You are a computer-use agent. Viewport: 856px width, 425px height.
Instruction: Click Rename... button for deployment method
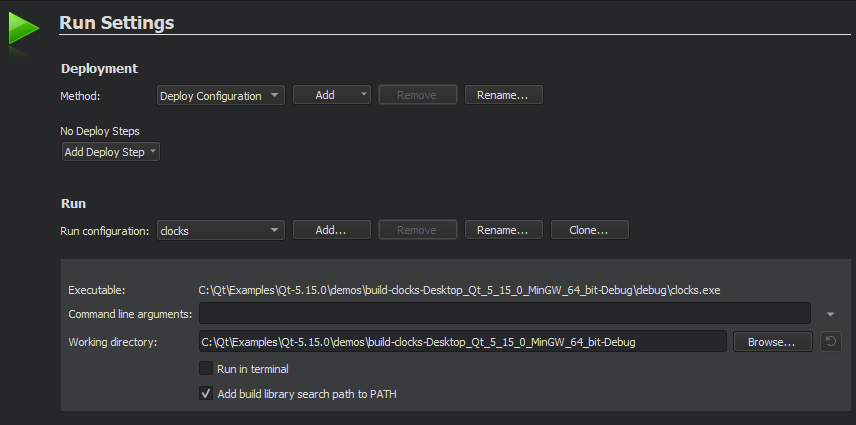(x=503, y=95)
